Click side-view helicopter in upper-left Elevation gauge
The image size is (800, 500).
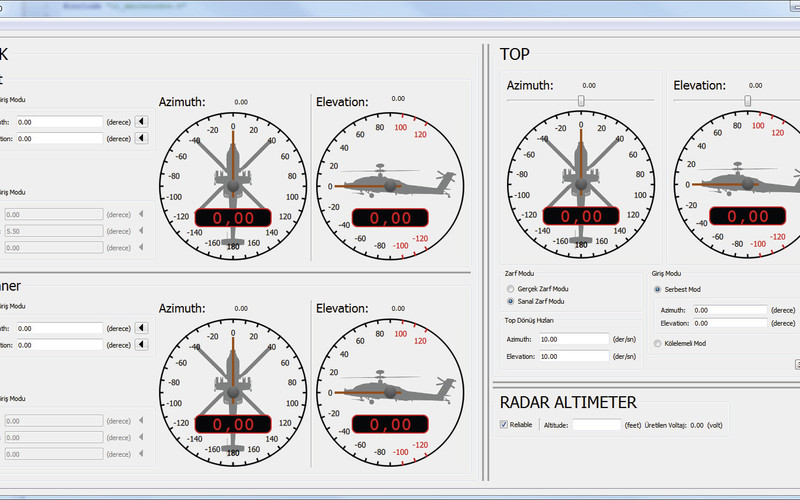coord(397,183)
